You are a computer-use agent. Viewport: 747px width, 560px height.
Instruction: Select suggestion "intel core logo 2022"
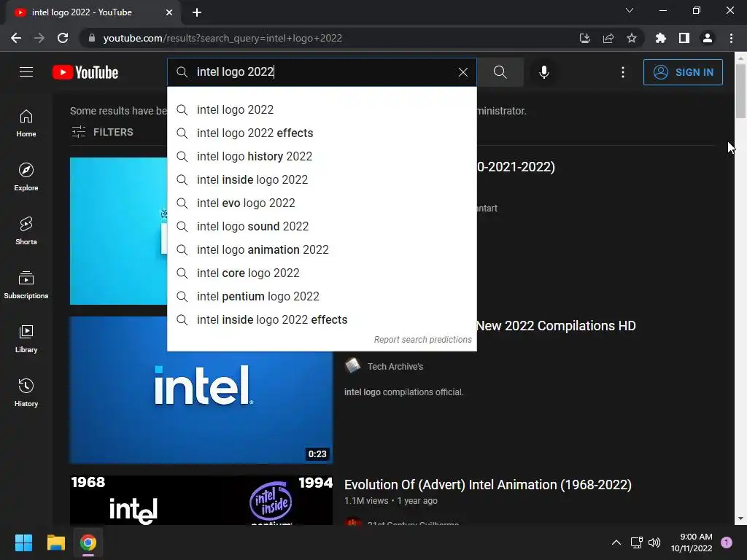pos(322,273)
